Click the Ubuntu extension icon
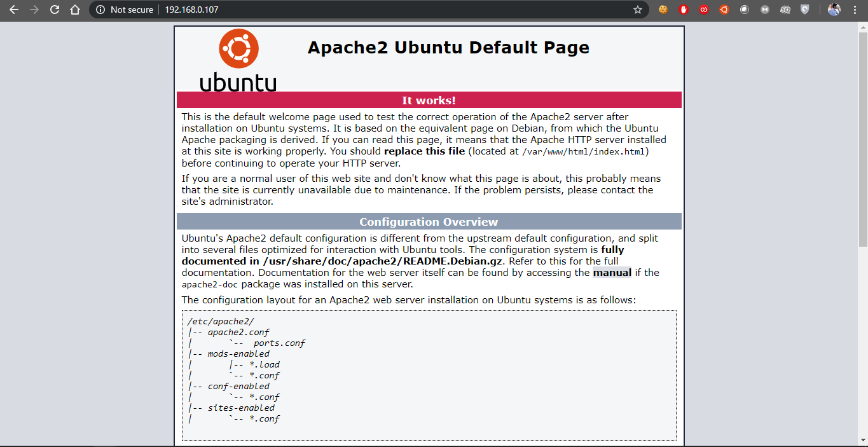 click(723, 10)
